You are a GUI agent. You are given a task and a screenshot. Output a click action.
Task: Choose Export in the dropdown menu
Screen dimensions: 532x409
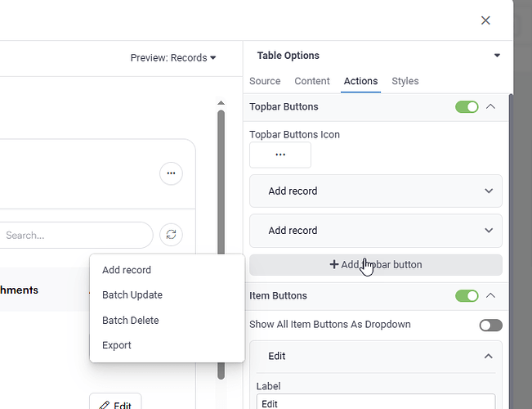(x=117, y=345)
